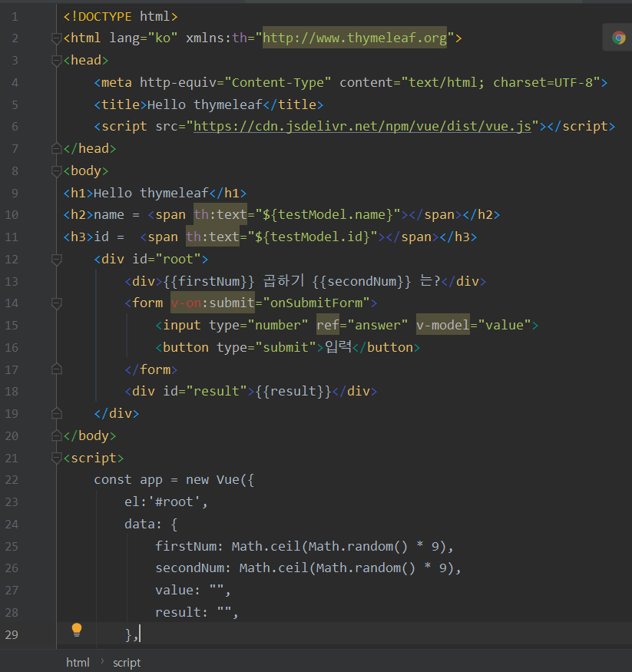The height and width of the screenshot is (672, 632).
Task: Fold marker beside closing div on line 19
Action: coord(56,413)
